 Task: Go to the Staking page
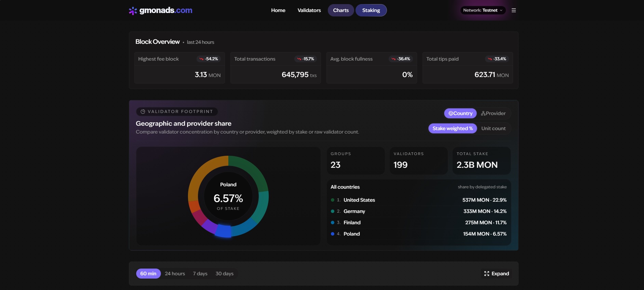(x=371, y=10)
